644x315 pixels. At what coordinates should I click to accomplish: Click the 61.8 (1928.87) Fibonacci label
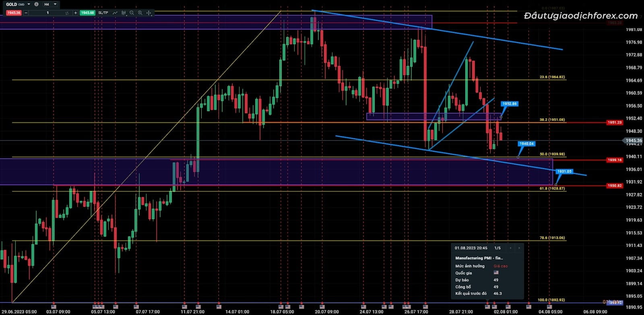552,189
